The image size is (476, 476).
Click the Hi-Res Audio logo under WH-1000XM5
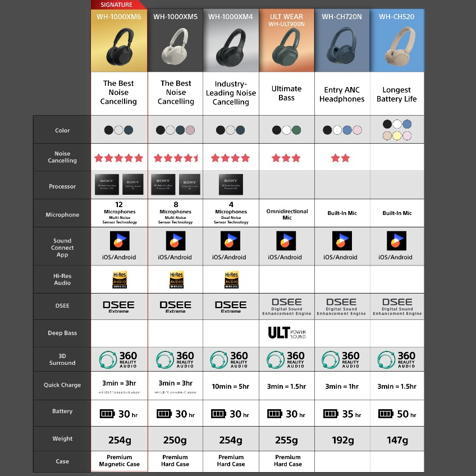pos(176,279)
